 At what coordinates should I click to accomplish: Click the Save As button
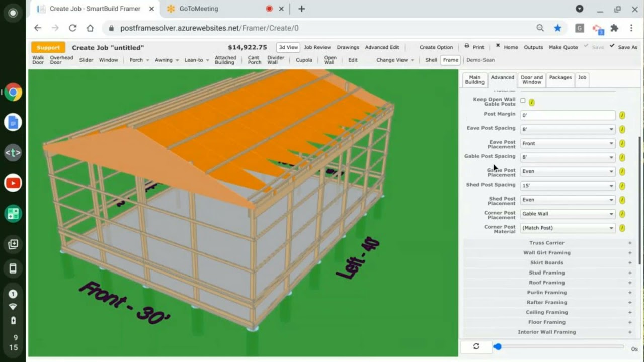623,47
